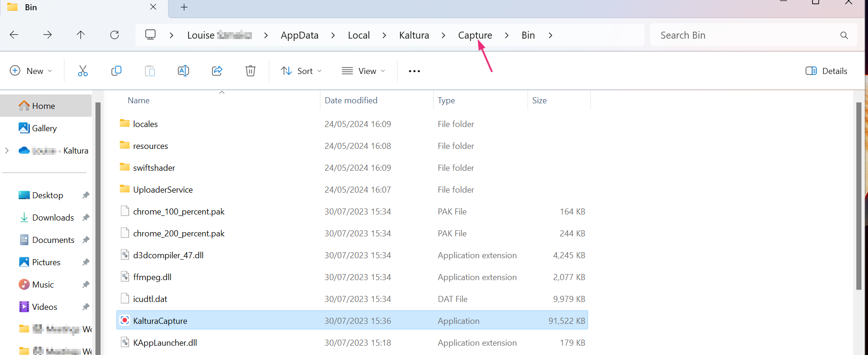This screenshot has height=355, width=868.
Task: Click the KAppLauncher.dll file icon
Action: click(125, 342)
